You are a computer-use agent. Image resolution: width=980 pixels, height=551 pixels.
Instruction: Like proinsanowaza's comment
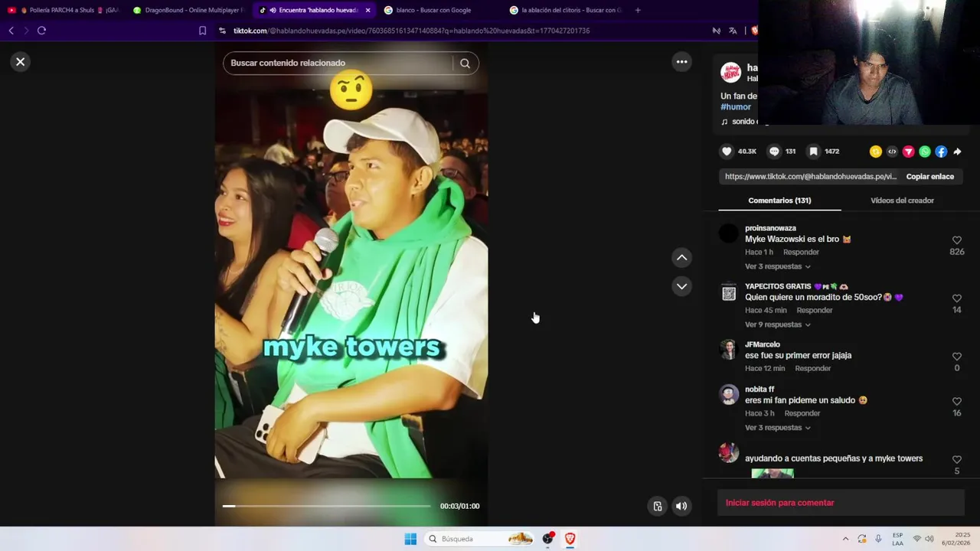coord(957,240)
